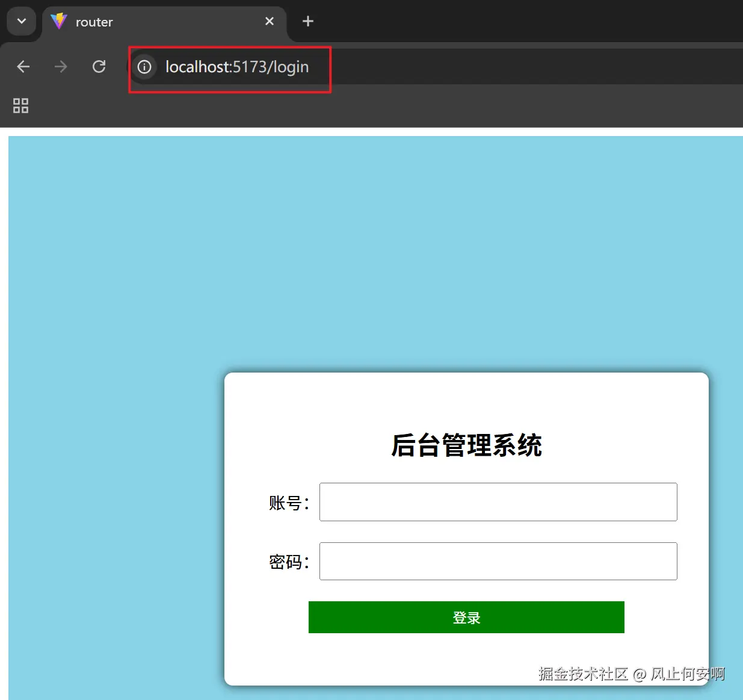This screenshot has width=743, height=700.
Task: Click the green 登录 button
Action: pos(466,618)
